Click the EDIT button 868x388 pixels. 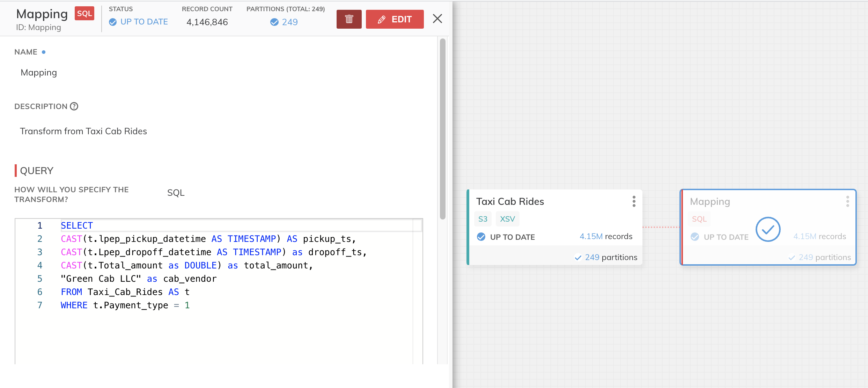coord(395,19)
